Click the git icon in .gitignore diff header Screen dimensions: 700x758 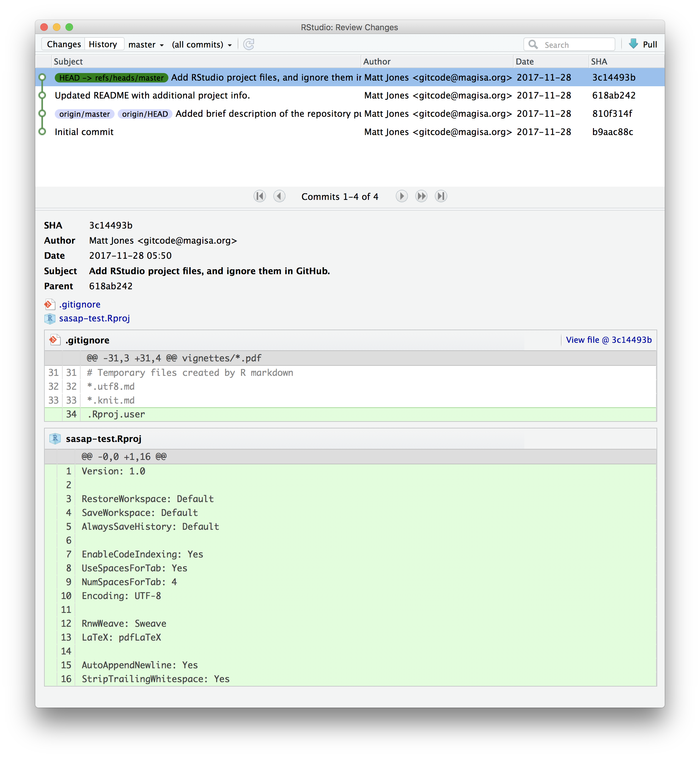tap(55, 340)
